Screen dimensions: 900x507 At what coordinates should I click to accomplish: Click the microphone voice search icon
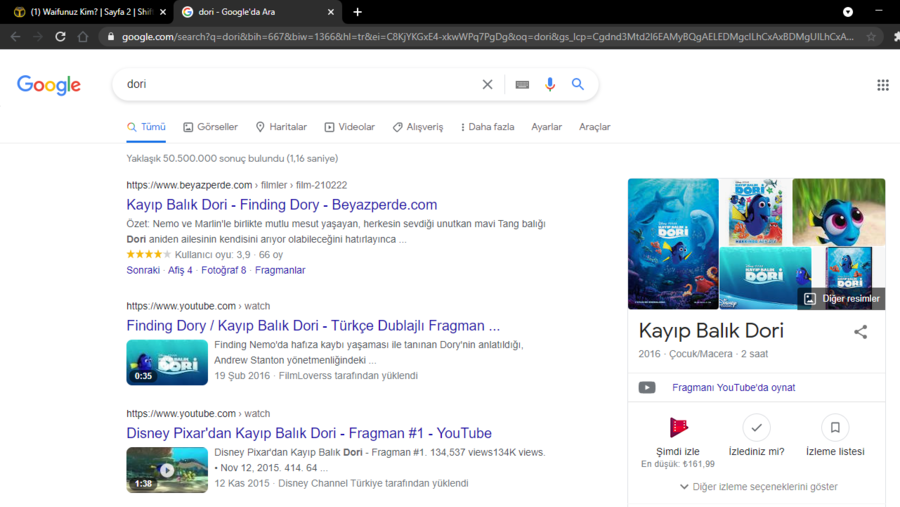[549, 85]
